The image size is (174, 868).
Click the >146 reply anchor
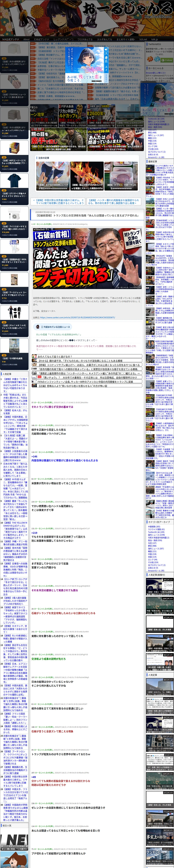click(x=35, y=457)
